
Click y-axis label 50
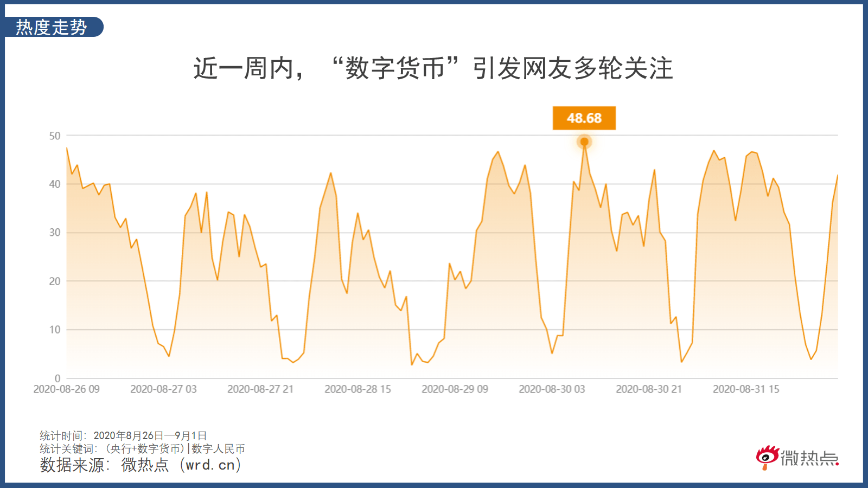[55, 136]
